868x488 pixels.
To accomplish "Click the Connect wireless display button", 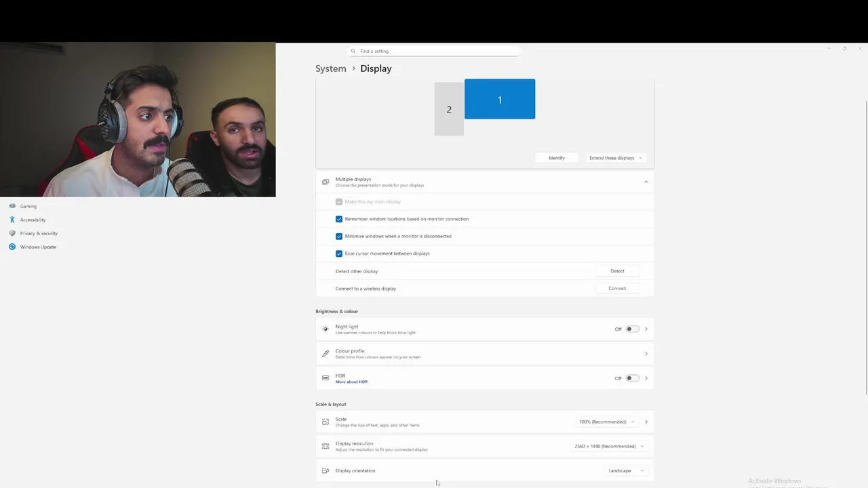I will point(617,288).
